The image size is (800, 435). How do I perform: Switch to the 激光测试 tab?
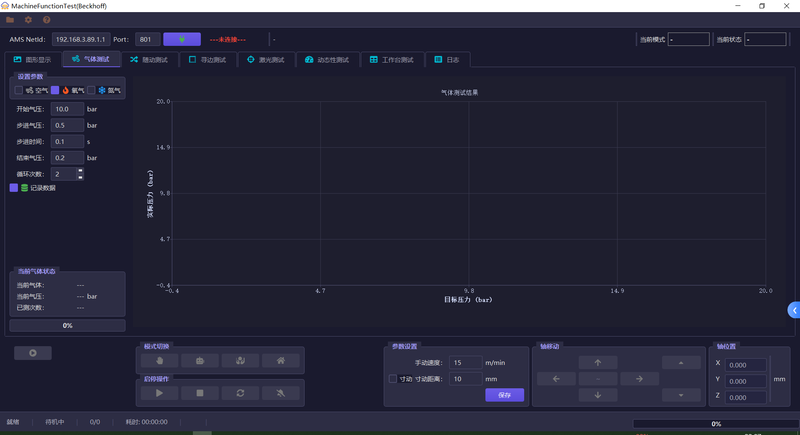[x=266, y=60]
